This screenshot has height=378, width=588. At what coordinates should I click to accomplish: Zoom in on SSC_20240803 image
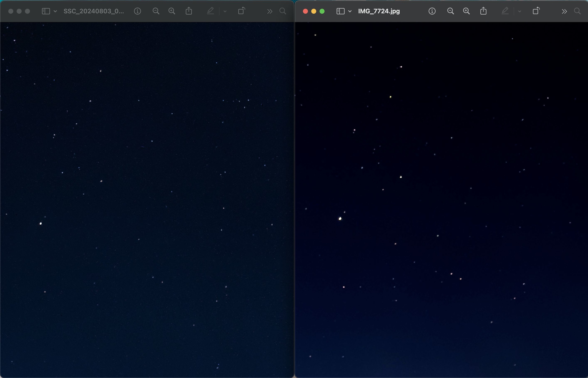tap(172, 11)
